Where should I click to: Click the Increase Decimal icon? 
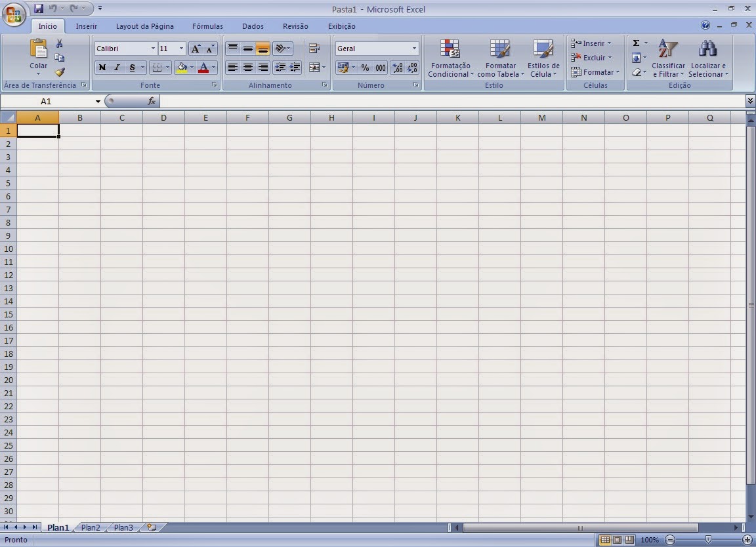point(398,68)
